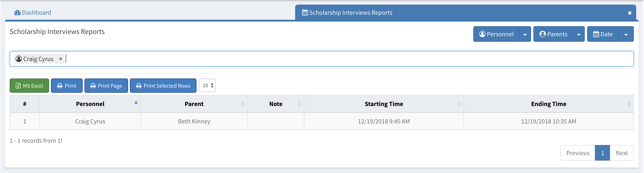Click the calendar icon on the Scholarship tab
Viewport: 644px width, 173px height.
pyautogui.click(x=305, y=12)
